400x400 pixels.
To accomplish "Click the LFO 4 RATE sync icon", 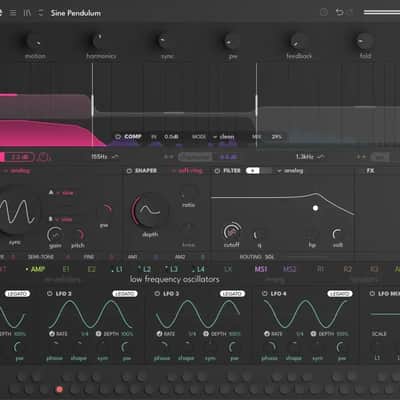I will click(x=267, y=334).
